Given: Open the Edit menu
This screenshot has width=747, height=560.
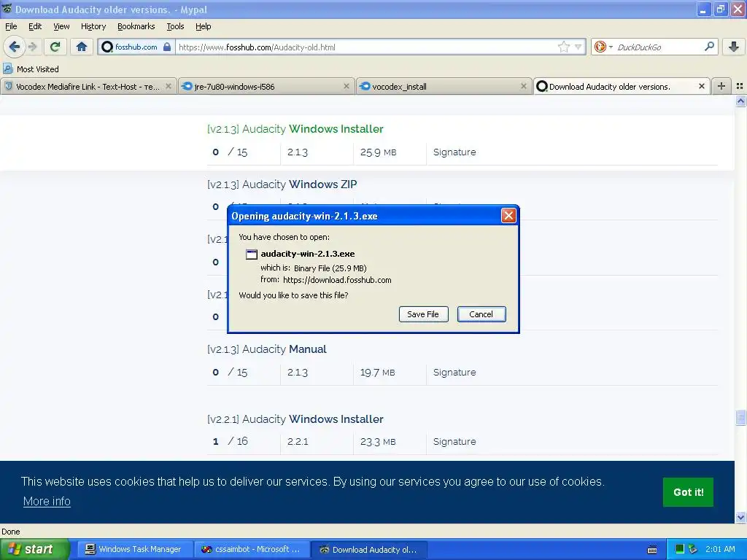Looking at the screenshot, I should [x=35, y=26].
